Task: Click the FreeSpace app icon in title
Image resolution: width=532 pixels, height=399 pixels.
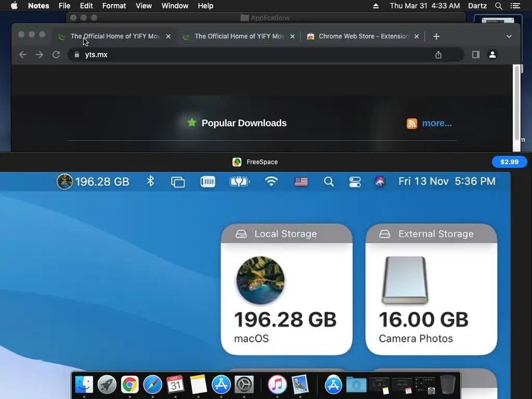Action: point(237,162)
